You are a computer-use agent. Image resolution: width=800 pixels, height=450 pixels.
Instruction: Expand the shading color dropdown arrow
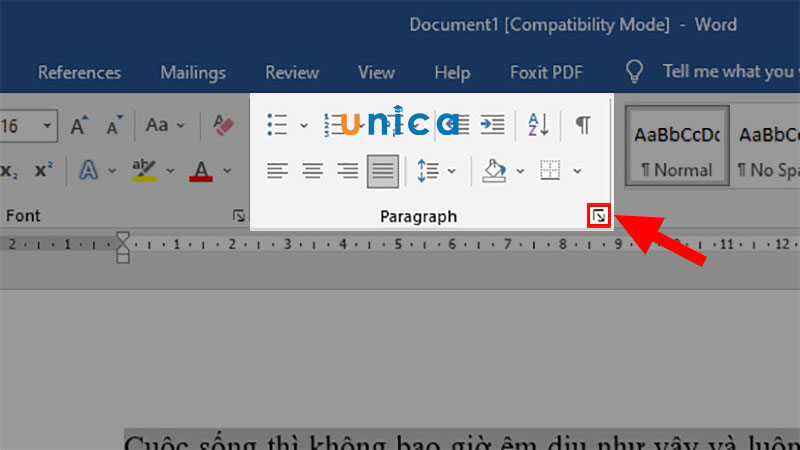[x=520, y=171]
